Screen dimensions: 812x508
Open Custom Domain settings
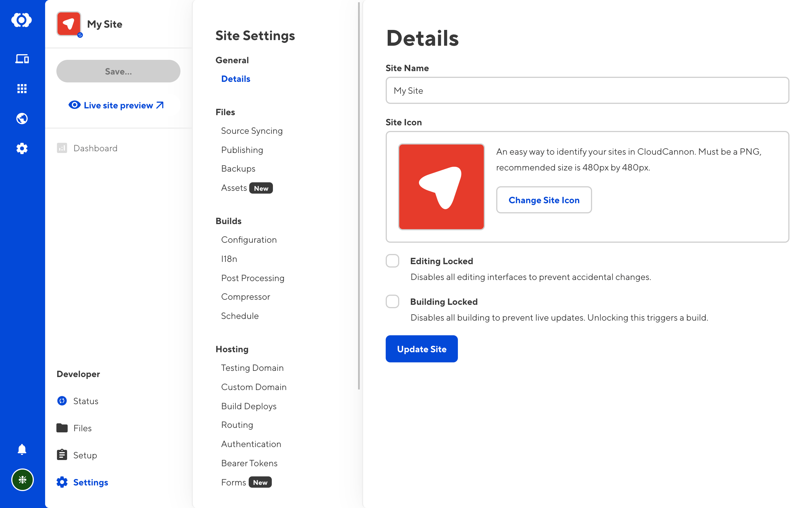(254, 387)
